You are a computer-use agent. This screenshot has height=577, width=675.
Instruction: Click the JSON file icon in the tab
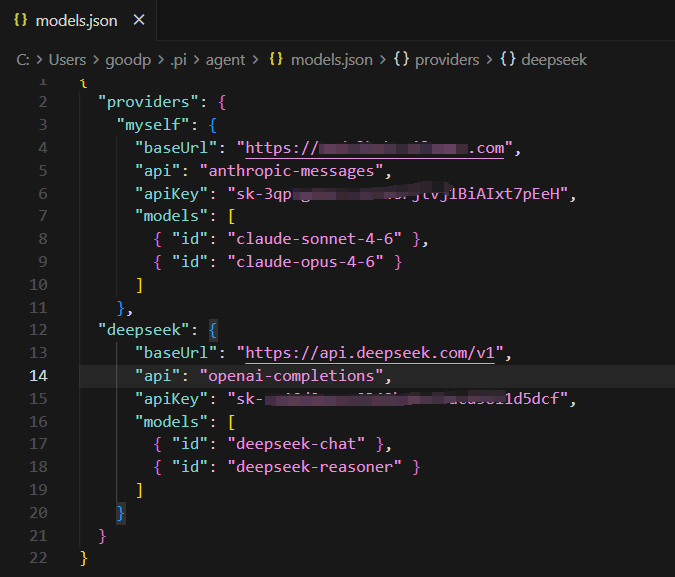[x=21, y=20]
